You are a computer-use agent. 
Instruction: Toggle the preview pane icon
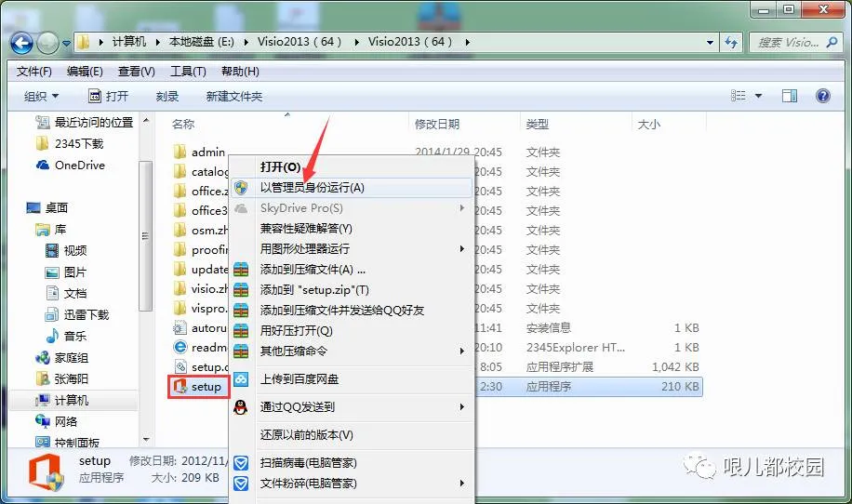coord(790,96)
